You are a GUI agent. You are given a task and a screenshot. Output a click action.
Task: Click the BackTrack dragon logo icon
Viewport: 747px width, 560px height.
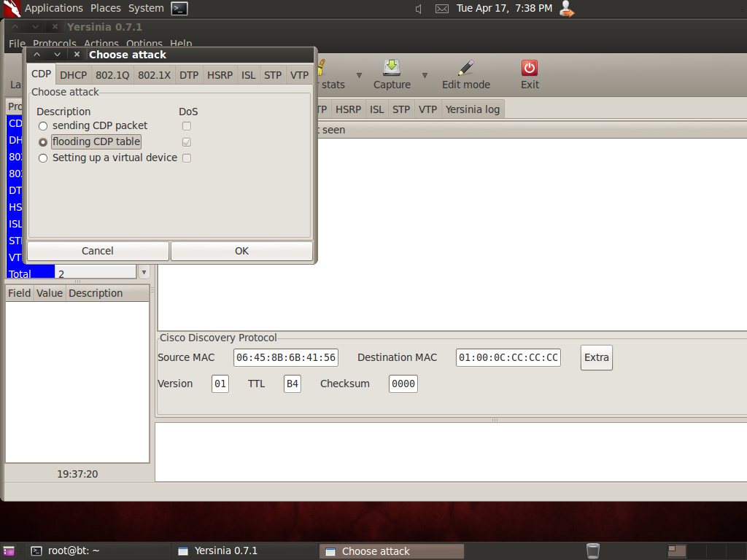pyautogui.click(x=12, y=9)
